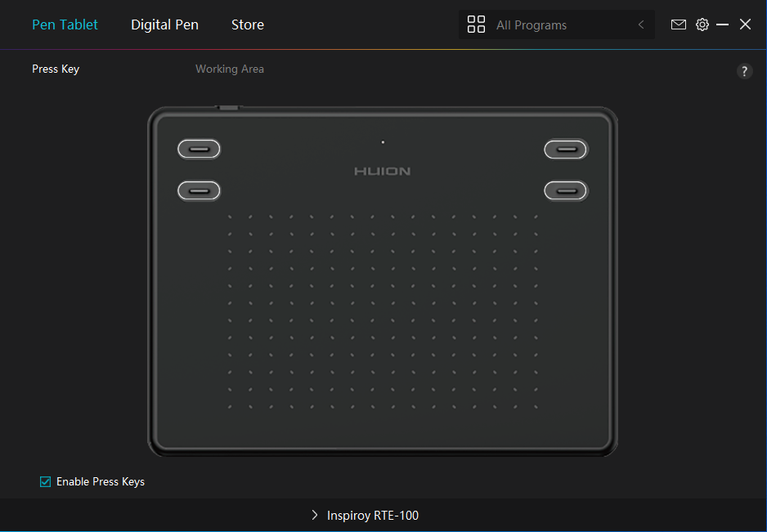Switch to the Digital Pen tab
This screenshot has width=767, height=532.
coord(164,25)
